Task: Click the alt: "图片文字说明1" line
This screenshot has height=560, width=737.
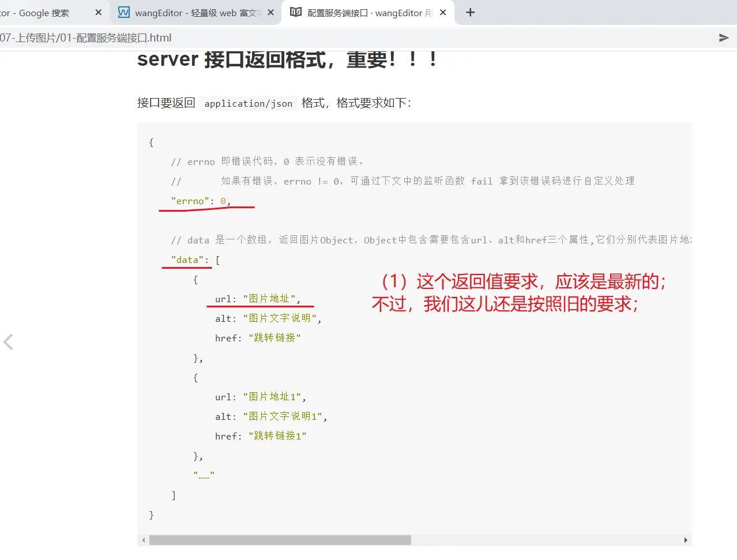Action: pyautogui.click(x=271, y=416)
